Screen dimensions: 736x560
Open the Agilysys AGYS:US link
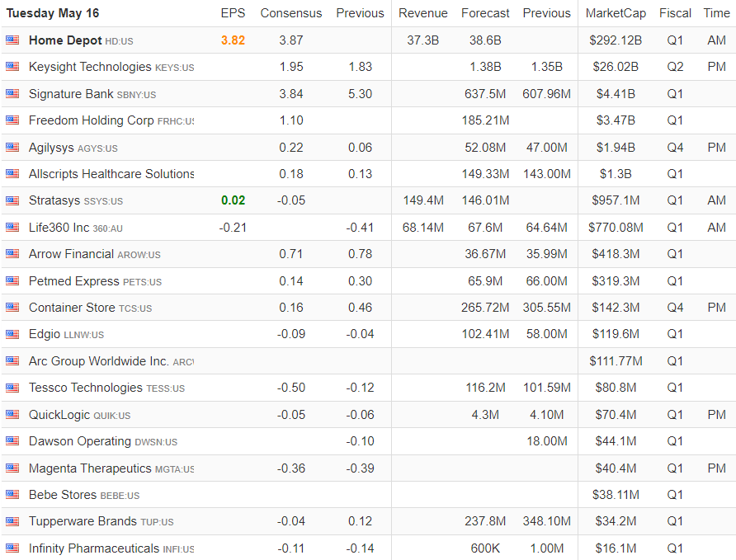pos(73,148)
